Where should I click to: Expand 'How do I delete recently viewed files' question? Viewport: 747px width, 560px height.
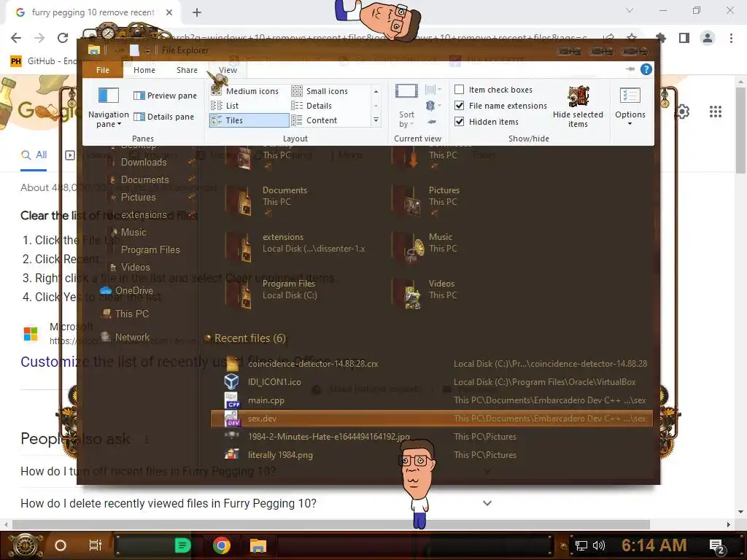(487, 503)
